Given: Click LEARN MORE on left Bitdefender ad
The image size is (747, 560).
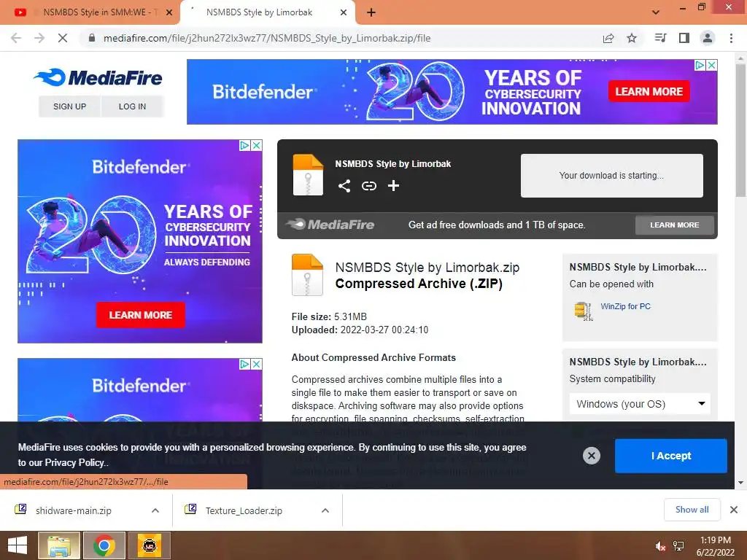Looking at the screenshot, I should tap(141, 315).
